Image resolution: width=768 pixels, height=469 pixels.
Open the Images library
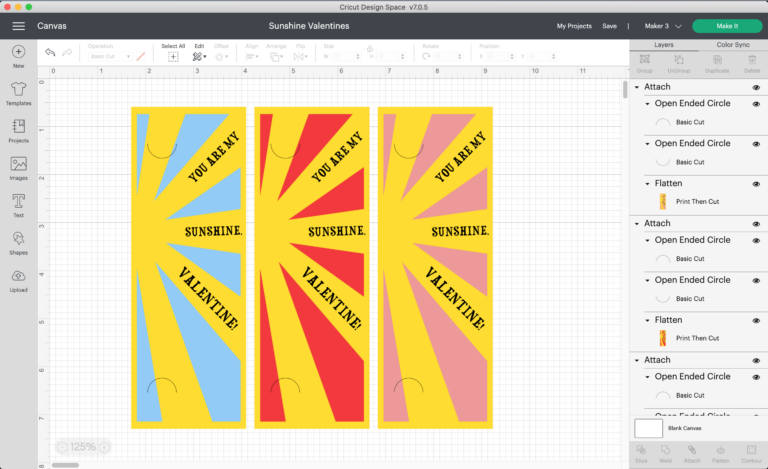click(18, 166)
